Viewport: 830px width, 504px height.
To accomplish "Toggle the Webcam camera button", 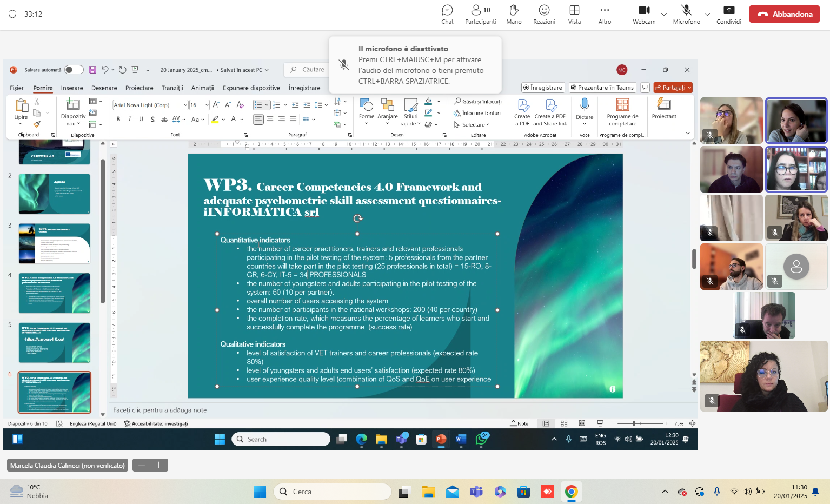I will tap(644, 15).
